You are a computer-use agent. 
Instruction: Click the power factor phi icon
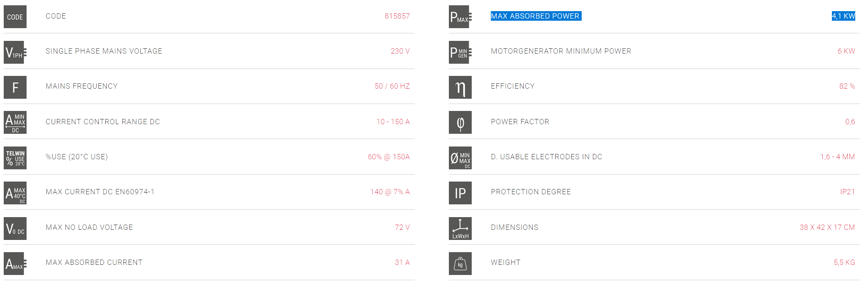[460, 123]
